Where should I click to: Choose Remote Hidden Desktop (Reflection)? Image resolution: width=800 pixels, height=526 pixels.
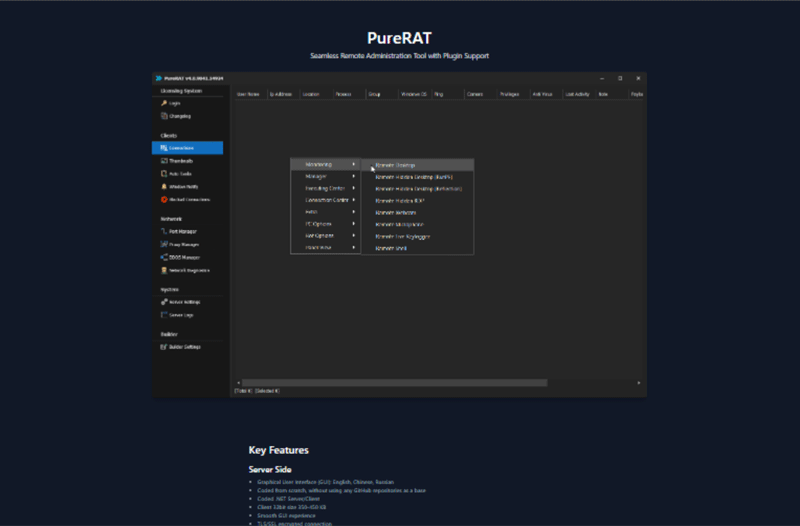click(x=417, y=189)
